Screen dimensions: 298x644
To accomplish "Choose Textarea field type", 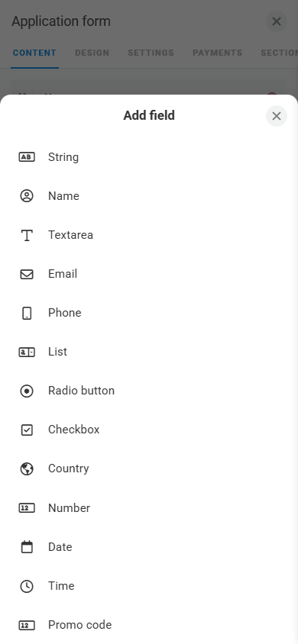I will (x=149, y=235).
